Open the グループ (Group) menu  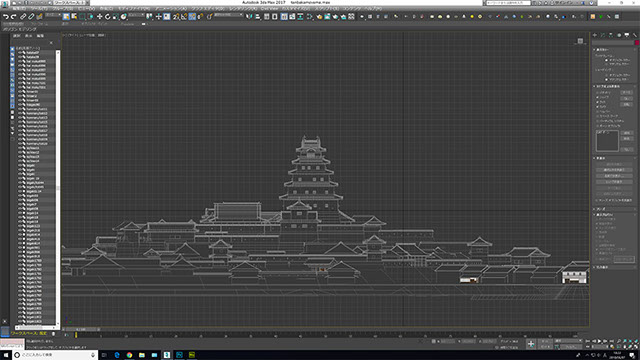[62, 9]
